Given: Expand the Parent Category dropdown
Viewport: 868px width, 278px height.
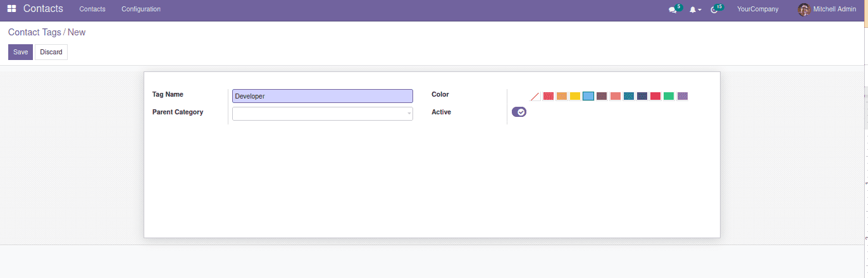Looking at the screenshot, I should pyautogui.click(x=409, y=114).
